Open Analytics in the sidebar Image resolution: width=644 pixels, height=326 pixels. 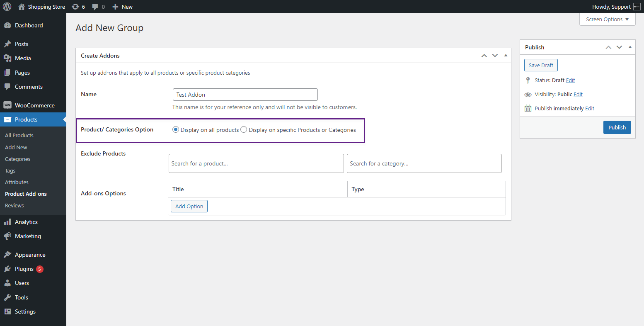[26, 222]
